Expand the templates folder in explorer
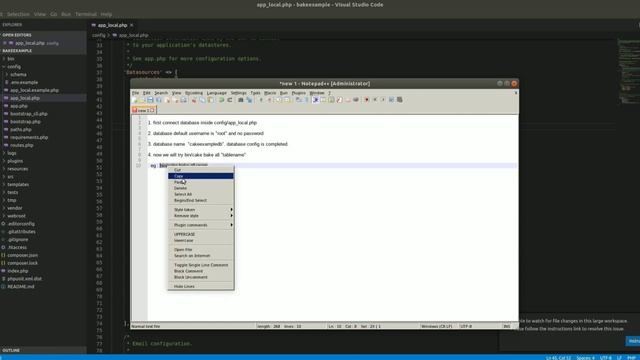 click(4, 184)
